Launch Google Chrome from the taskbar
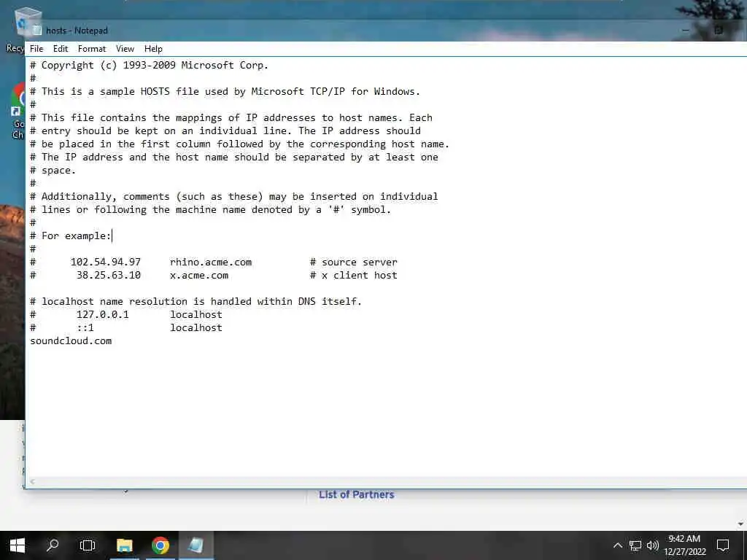Viewport: 747px width, 560px height. (x=160, y=545)
